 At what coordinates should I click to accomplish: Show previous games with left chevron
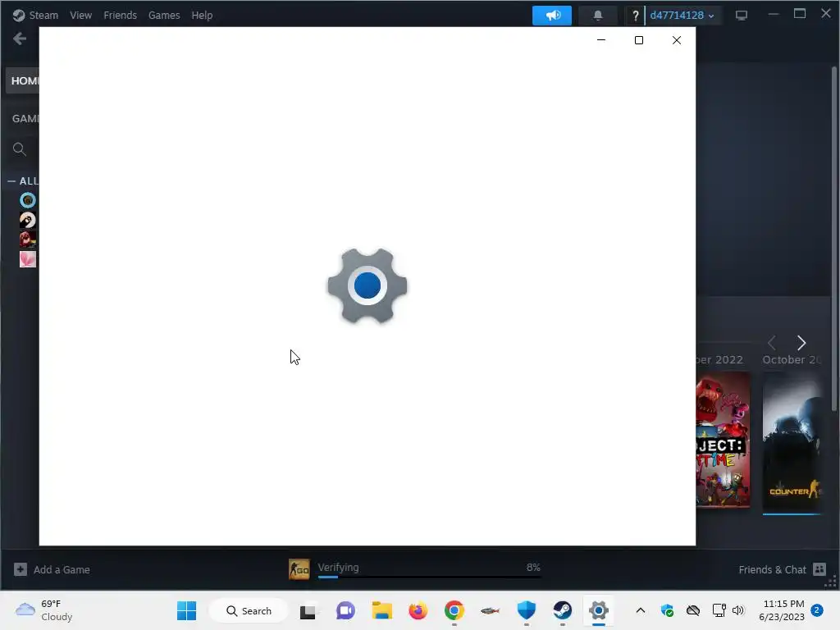click(x=771, y=343)
